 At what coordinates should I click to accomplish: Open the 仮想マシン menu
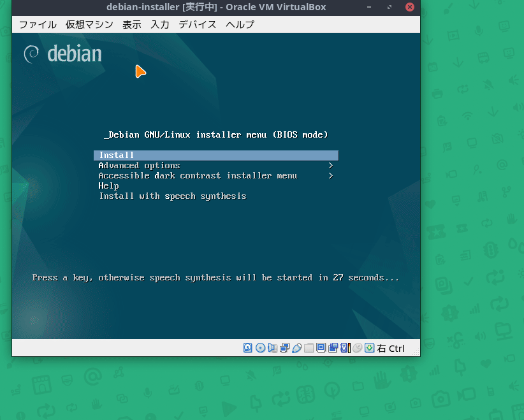pos(89,24)
